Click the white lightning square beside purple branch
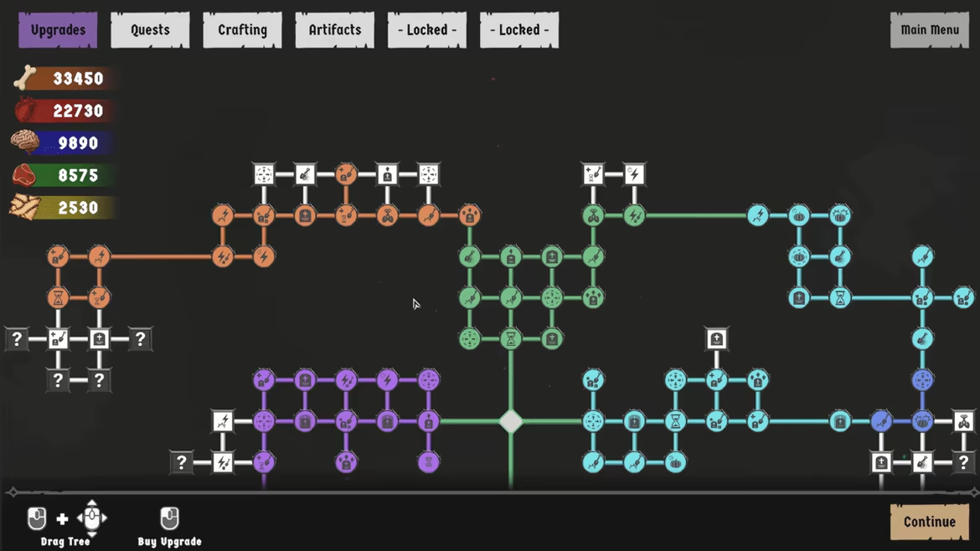980x551 pixels. 223,421
